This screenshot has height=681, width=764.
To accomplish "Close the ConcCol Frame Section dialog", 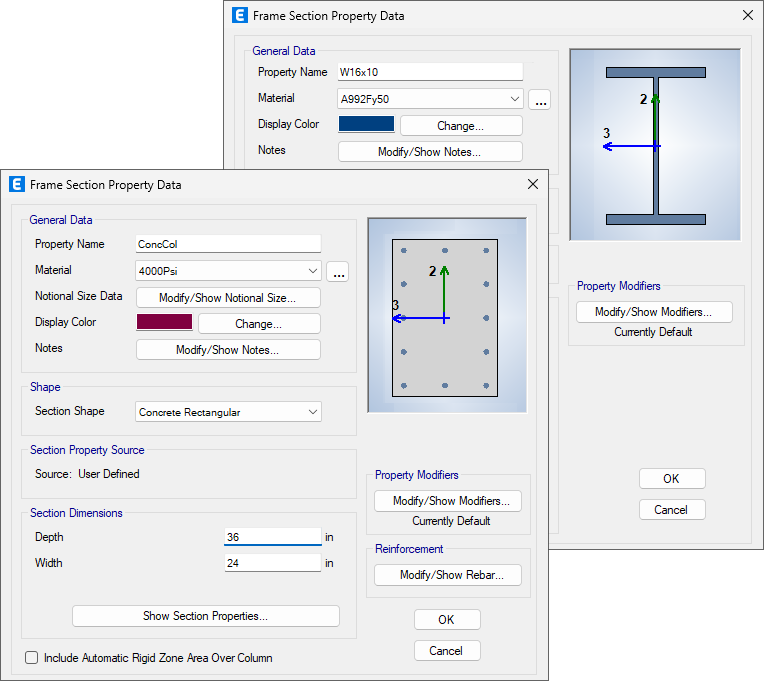I will point(533,184).
